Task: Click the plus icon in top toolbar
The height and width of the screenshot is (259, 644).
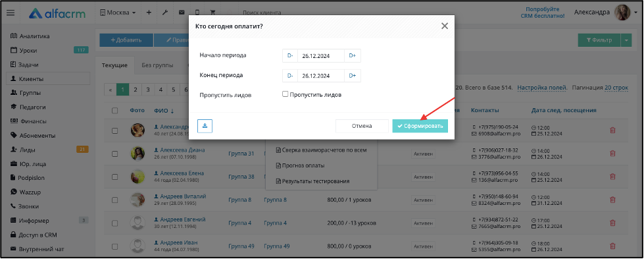Action: (149, 13)
